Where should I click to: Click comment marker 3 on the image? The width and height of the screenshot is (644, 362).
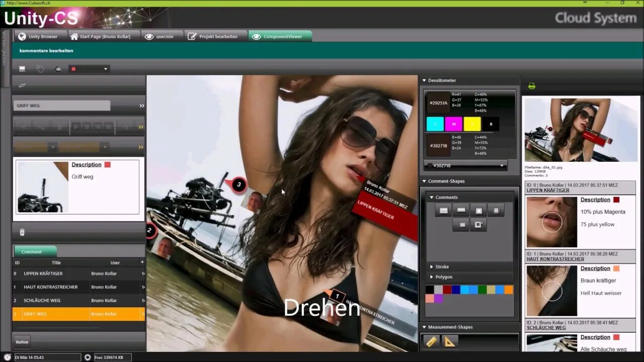(x=239, y=185)
